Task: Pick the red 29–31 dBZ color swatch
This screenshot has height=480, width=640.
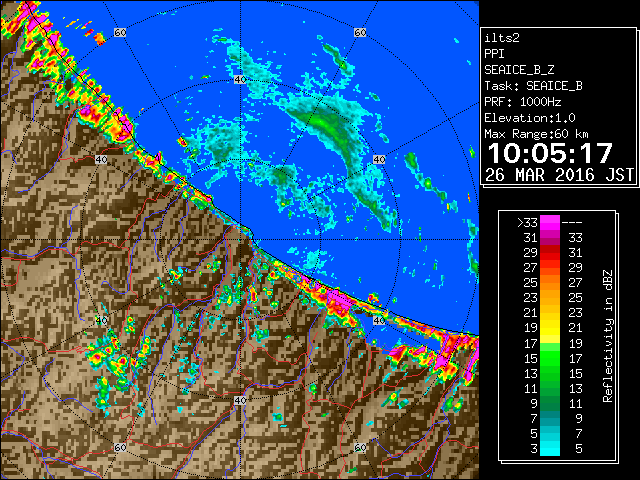Action: pyautogui.click(x=550, y=253)
